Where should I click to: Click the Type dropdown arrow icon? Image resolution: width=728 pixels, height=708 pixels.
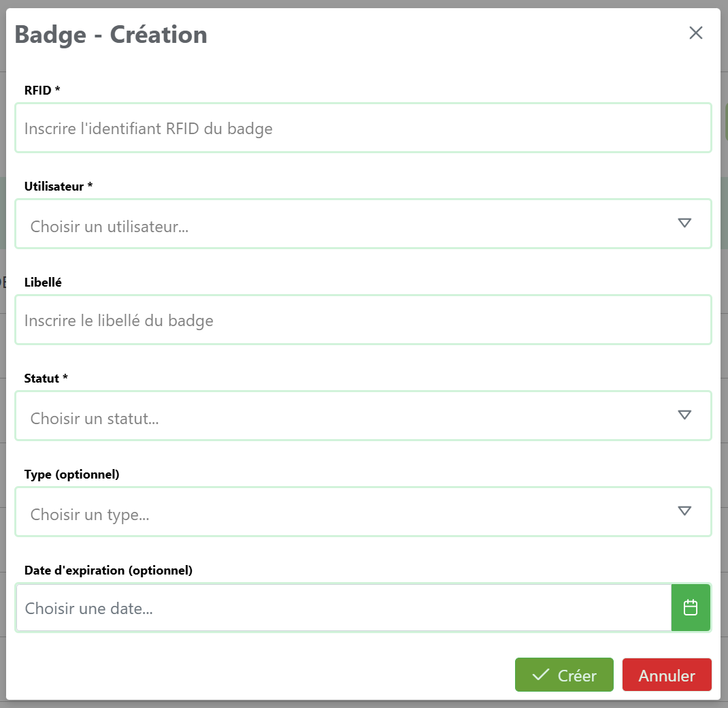(684, 511)
